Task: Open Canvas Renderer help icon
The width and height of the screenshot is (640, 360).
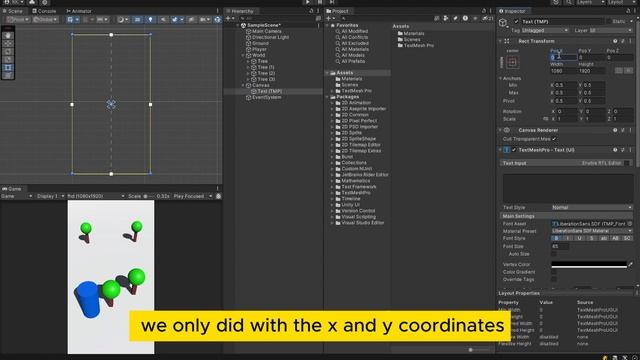Action: coord(615,130)
